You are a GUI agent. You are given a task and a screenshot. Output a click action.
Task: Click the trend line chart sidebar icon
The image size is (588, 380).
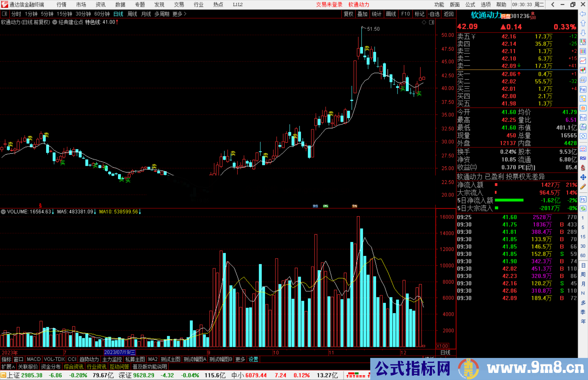(x=583, y=60)
